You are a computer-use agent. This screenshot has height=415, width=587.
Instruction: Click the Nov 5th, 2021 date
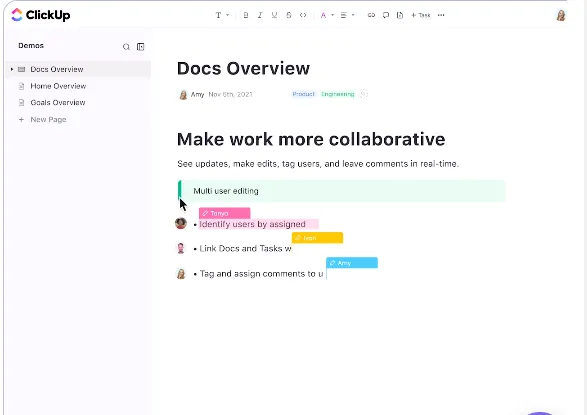(x=230, y=94)
